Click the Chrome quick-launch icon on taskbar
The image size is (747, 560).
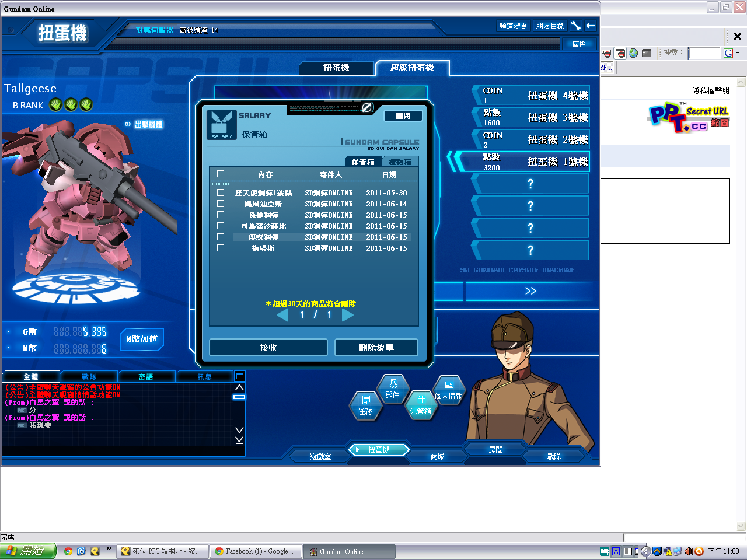pyautogui.click(x=68, y=551)
